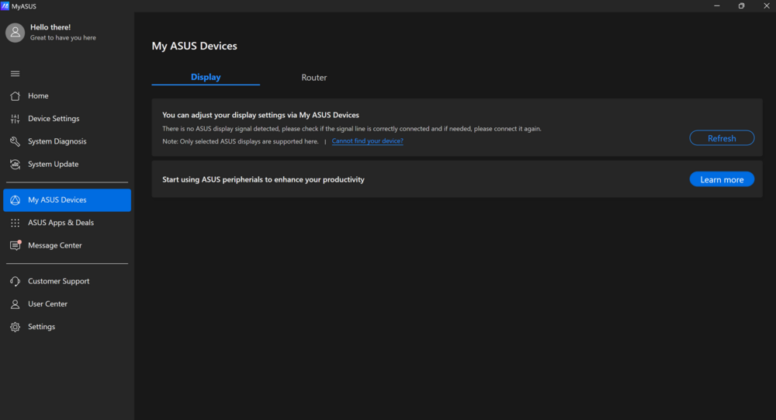
Task: Close the MyASUS window
Action: 766,6
